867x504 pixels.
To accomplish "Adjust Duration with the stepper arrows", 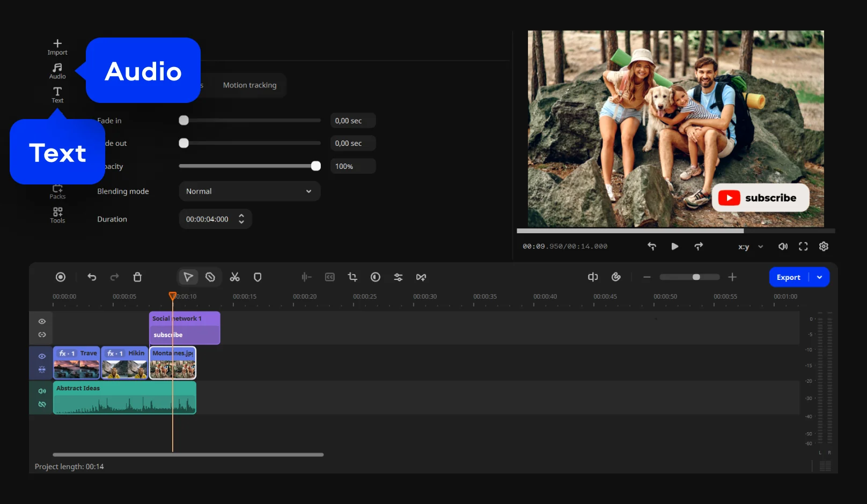I will coord(241,219).
